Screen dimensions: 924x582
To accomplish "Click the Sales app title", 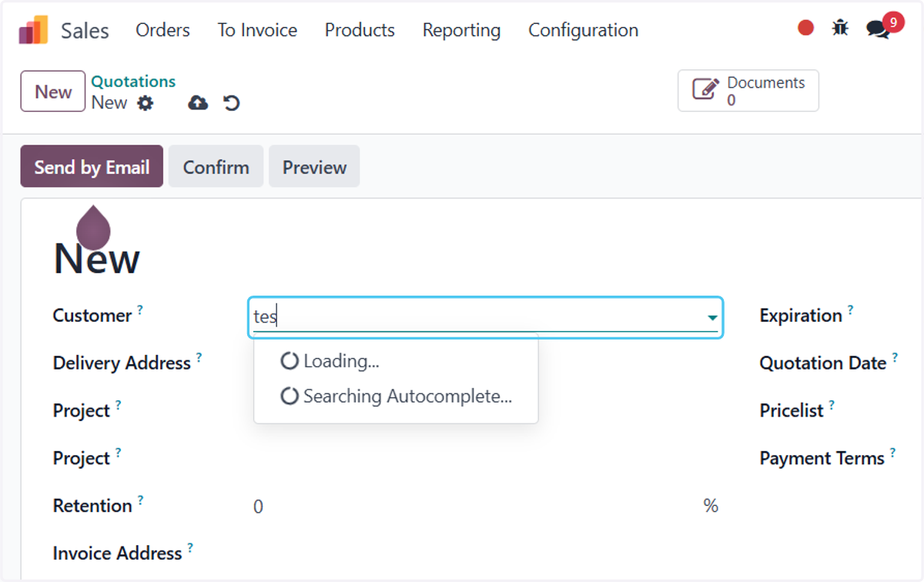I will pyautogui.click(x=85, y=31).
